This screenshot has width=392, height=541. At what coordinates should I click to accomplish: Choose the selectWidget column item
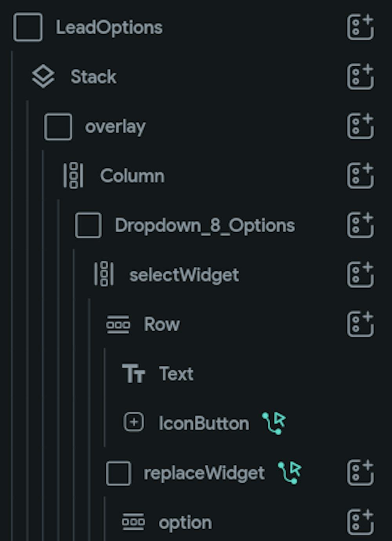tap(184, 275)
